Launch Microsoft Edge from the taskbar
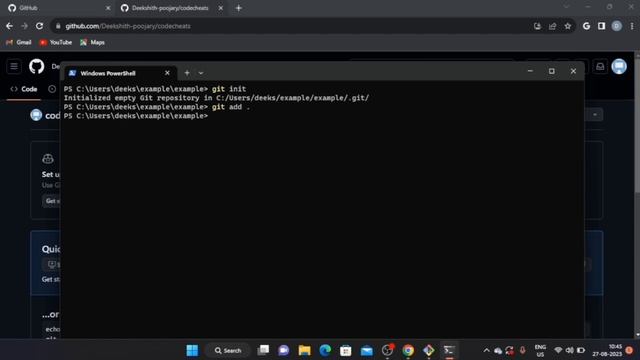Screen dimensions: 640x360 point(325,350)
